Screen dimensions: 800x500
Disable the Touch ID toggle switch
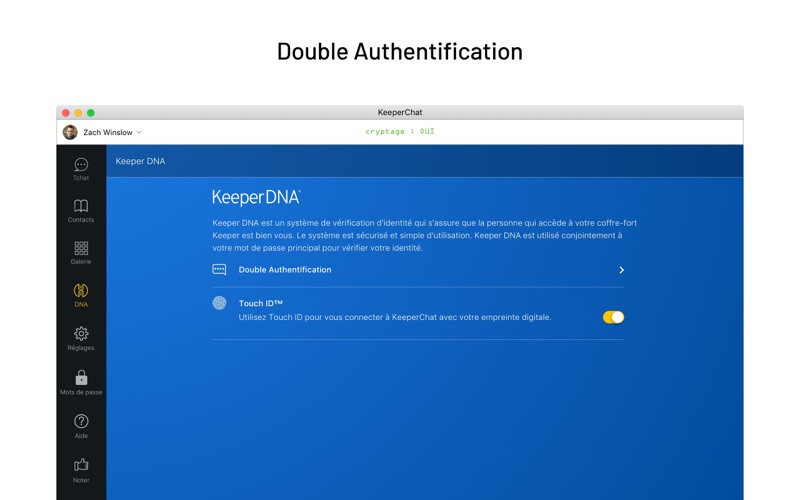click(613, 317)
